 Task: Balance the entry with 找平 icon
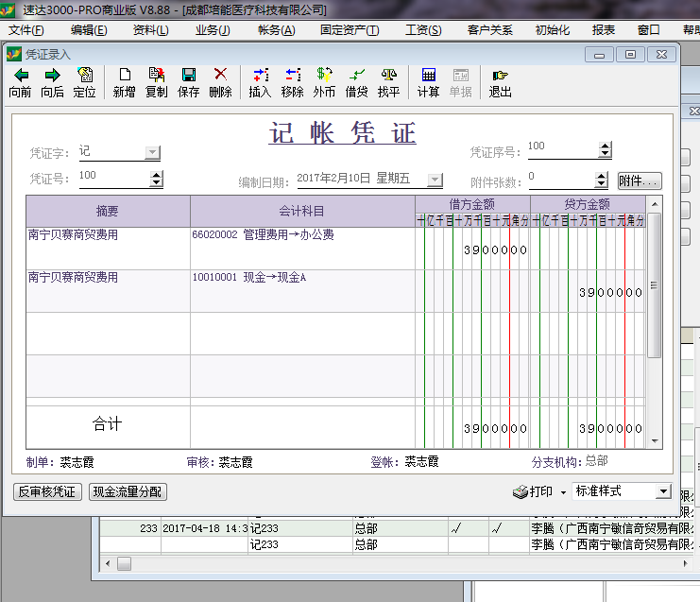(x=388, y=82)
